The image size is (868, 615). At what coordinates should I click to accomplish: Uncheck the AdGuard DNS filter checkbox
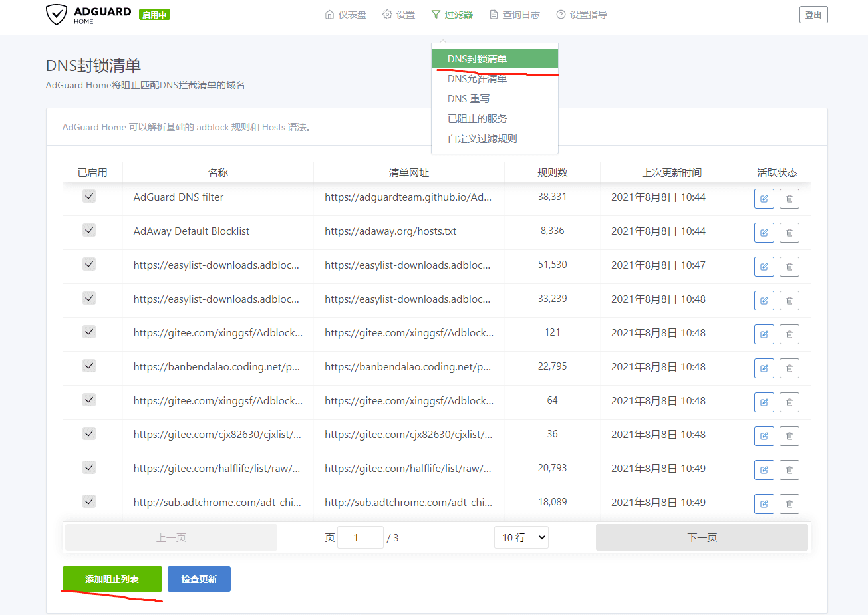tap(89, 196)
